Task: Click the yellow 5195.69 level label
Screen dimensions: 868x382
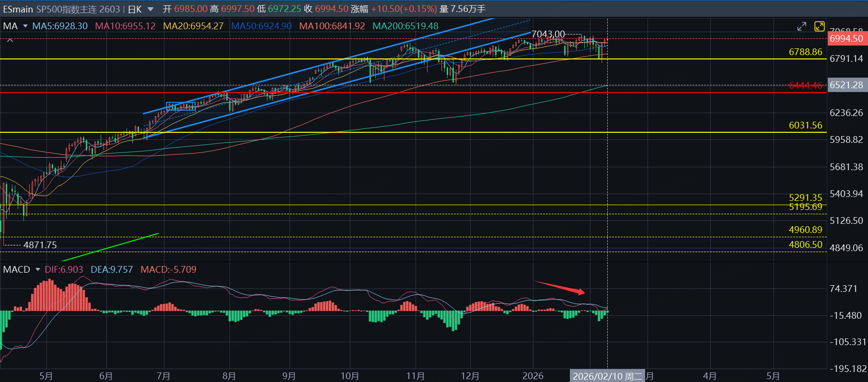Action: [805, 207]
